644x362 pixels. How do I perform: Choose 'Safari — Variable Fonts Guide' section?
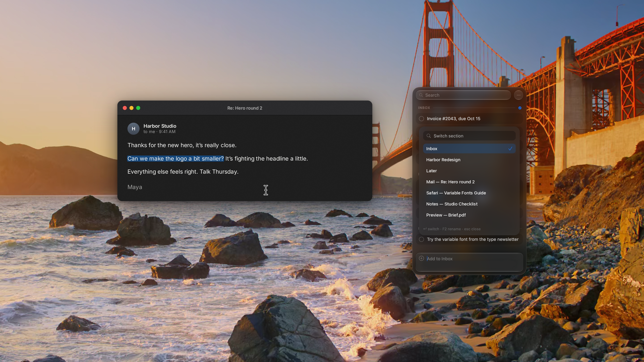pyautogui.click(x=469, y=193)
